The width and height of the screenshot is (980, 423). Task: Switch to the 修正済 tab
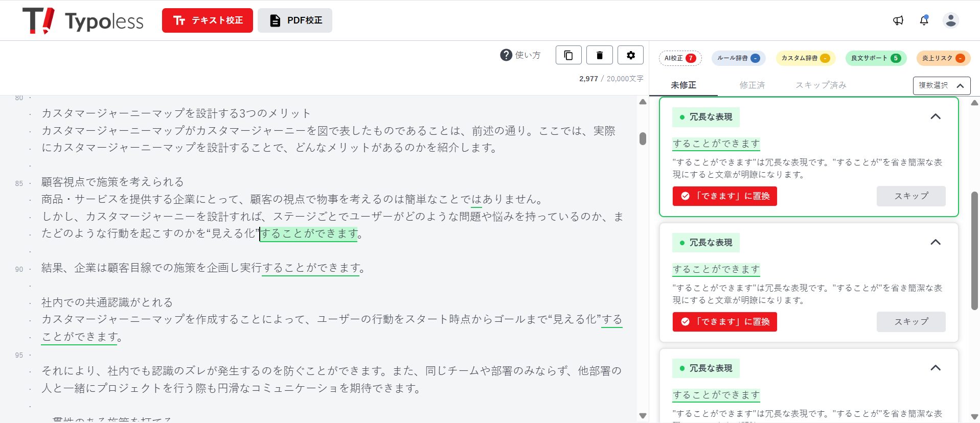(752, 85)
